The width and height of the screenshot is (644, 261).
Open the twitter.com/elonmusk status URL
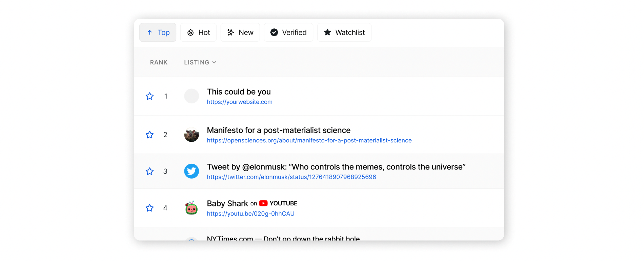[291, 177]
